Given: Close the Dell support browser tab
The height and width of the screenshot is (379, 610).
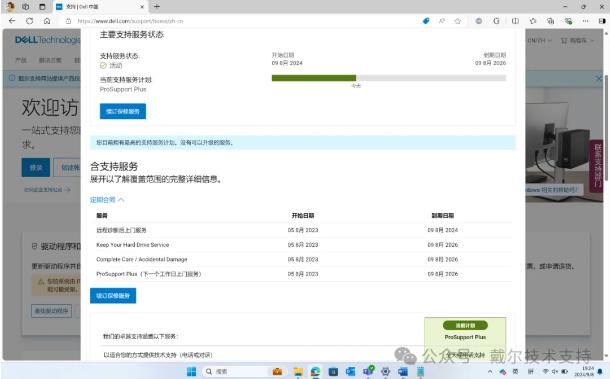Looking at the screenshot, I should pyautogui.click(x=142, y=7).
